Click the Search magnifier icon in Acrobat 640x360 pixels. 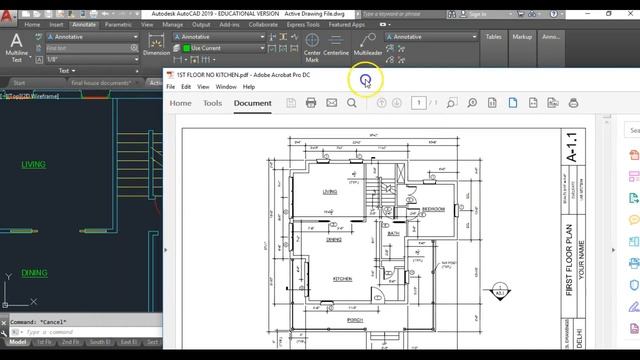click(x=351, y=103)
